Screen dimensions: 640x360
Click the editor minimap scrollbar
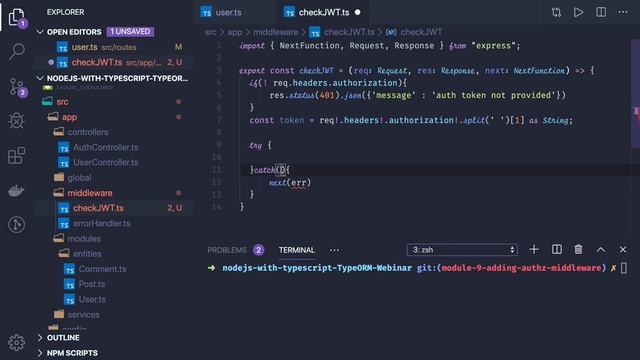pyautogui.click(x=636, y=94)
